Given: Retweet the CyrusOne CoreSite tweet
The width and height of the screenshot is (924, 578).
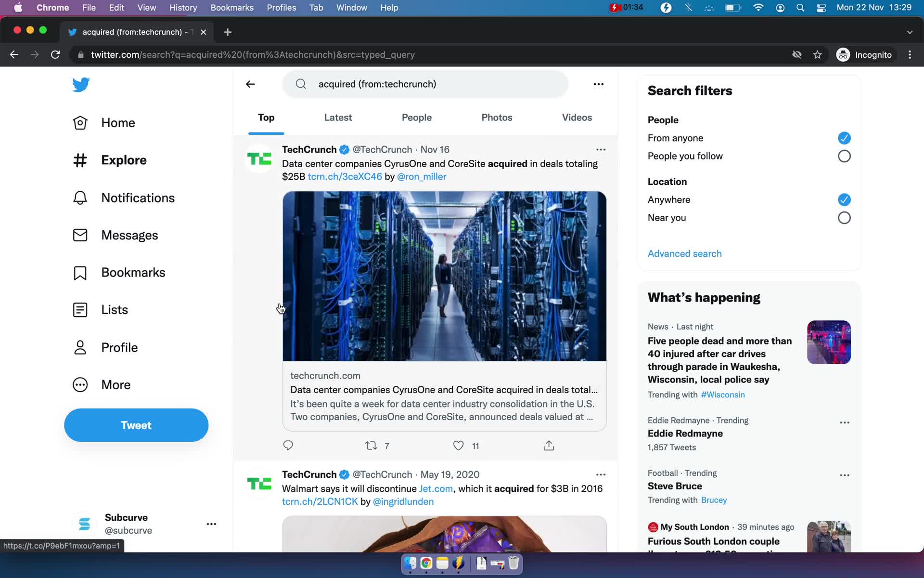Looking at the screenshot, I should coord(371,446).
